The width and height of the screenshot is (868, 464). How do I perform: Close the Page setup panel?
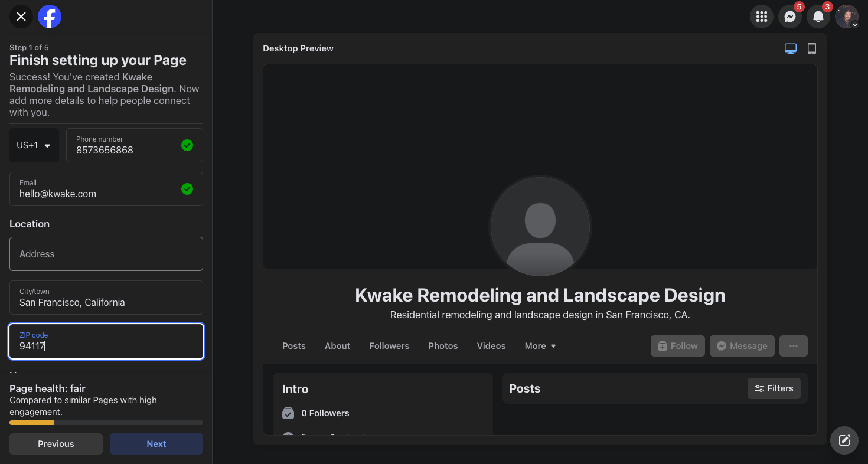[21, 17]
